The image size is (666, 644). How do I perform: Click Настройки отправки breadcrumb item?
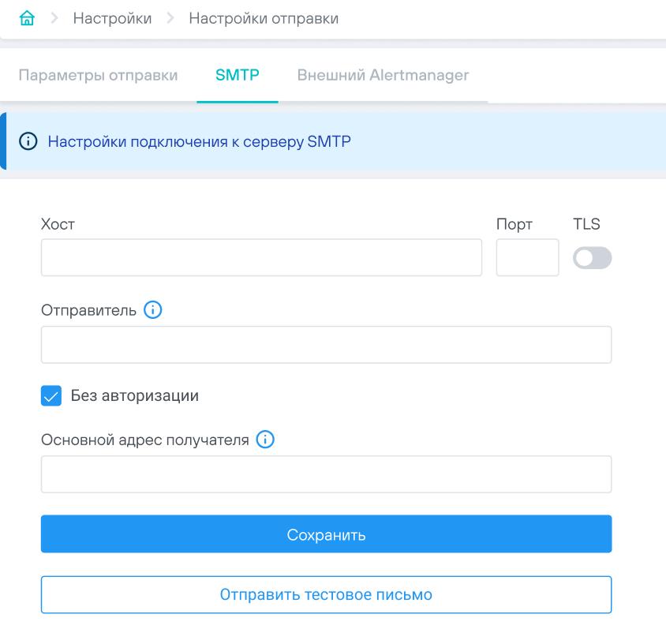click(264, 18)
